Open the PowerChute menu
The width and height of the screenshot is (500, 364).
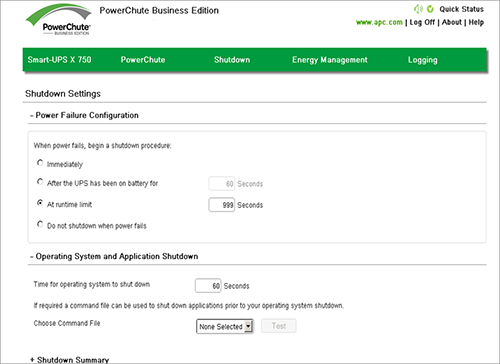[143, 60]
